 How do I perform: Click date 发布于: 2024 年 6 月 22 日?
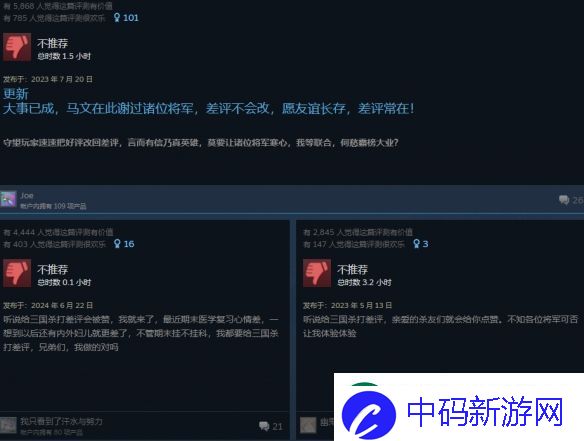pyautogui.click(x=48, y=305)
